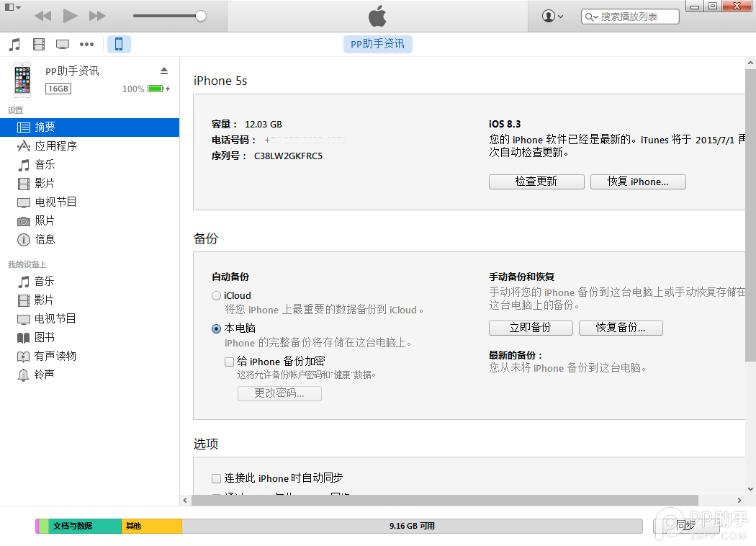This screenshot has height=546, width=756.
Task: Switch to the PP助手资讯 tab
Action: pos(377,44)
